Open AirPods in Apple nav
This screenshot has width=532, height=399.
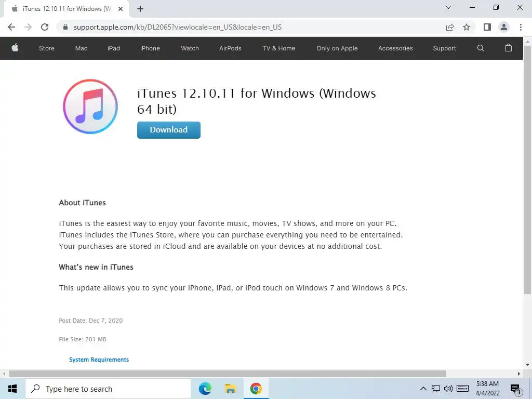pos(230,48)
